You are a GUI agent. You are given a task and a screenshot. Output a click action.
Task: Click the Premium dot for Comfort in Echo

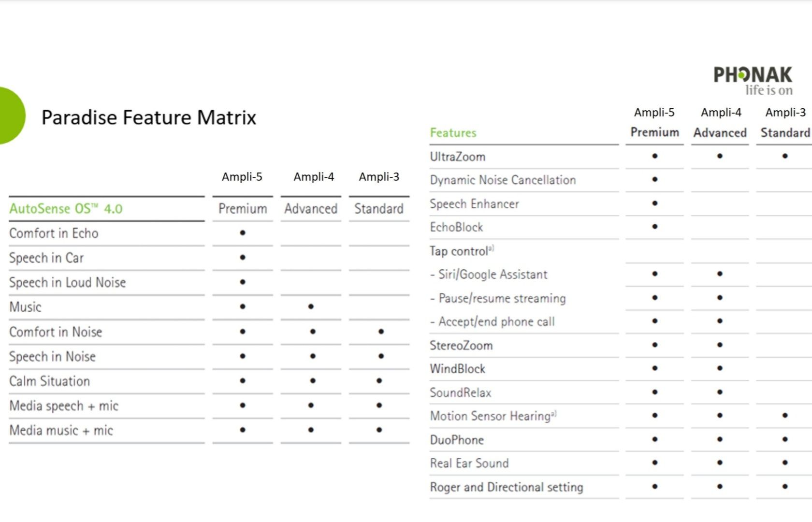coord(243,233)
